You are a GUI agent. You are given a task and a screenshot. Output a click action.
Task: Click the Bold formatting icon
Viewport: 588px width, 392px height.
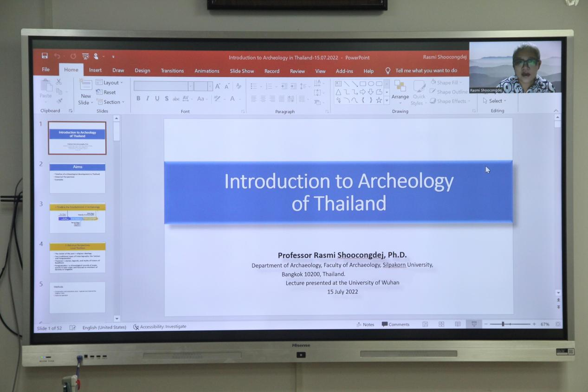(138, 98)
